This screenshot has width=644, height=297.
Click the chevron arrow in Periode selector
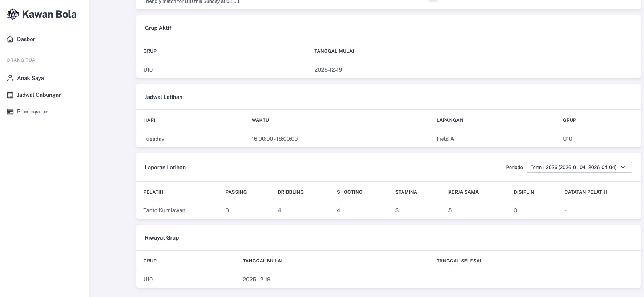623,167
